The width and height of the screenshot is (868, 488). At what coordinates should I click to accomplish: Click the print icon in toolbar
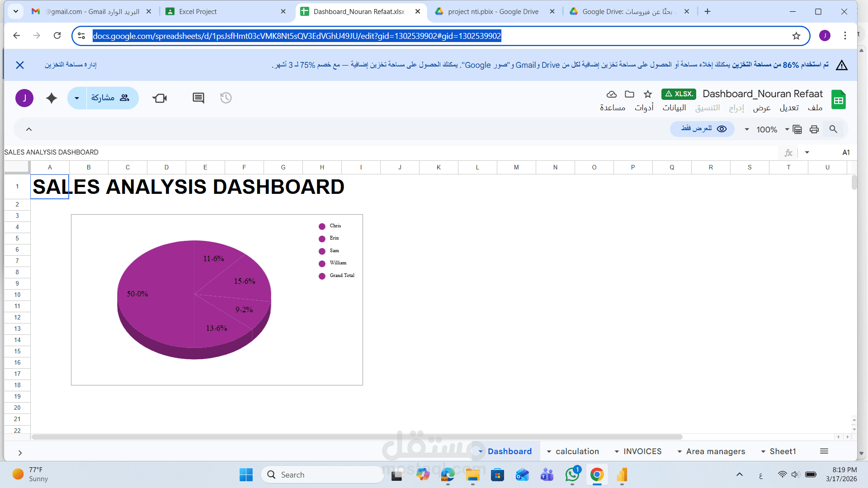point(814,130)
